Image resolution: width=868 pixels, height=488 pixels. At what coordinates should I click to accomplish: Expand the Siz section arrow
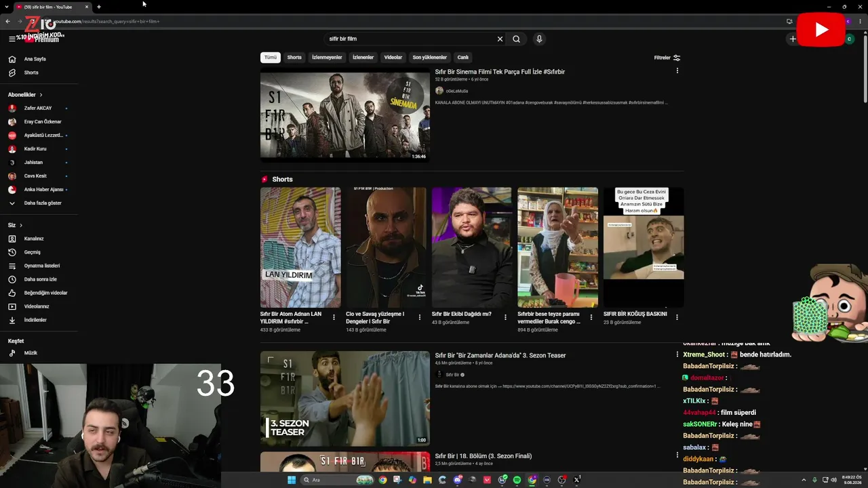[21, 225]
